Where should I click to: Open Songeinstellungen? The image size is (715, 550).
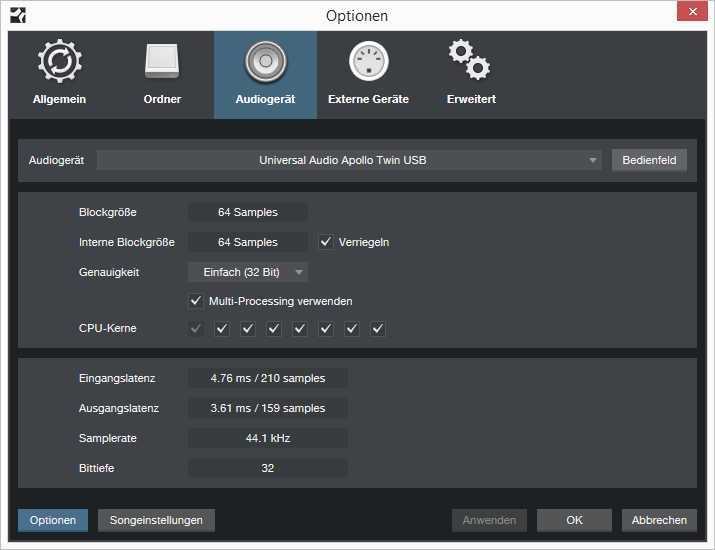pyautogui.click(x=156, y=520)
